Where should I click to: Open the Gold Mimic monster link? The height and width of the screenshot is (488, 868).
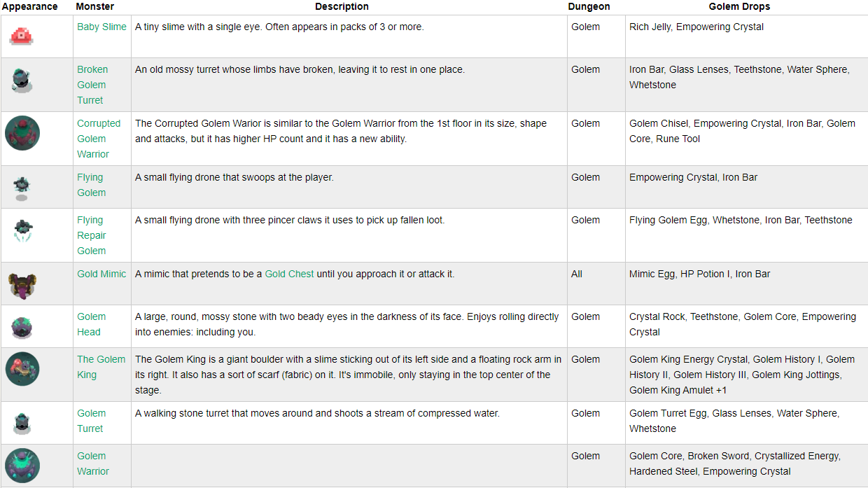[x=101, y=274]
